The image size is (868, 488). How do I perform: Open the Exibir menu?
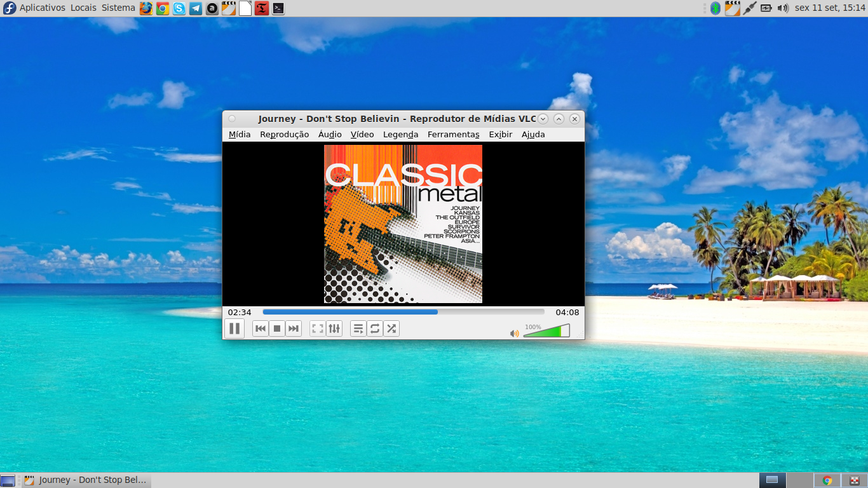500,134
